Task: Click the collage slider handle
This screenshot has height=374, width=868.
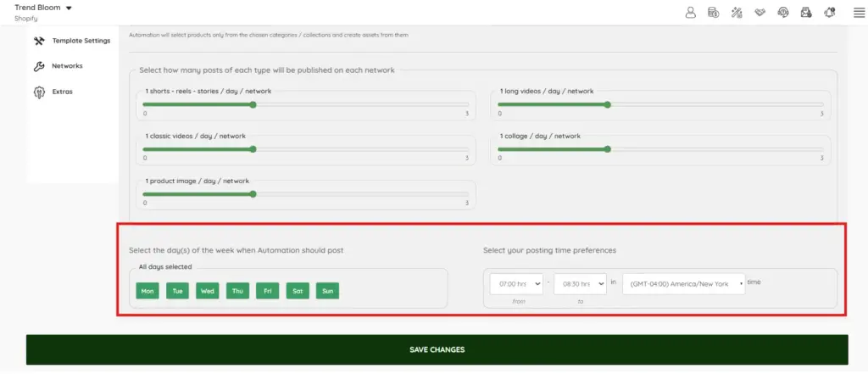Action: coord(607,149)
